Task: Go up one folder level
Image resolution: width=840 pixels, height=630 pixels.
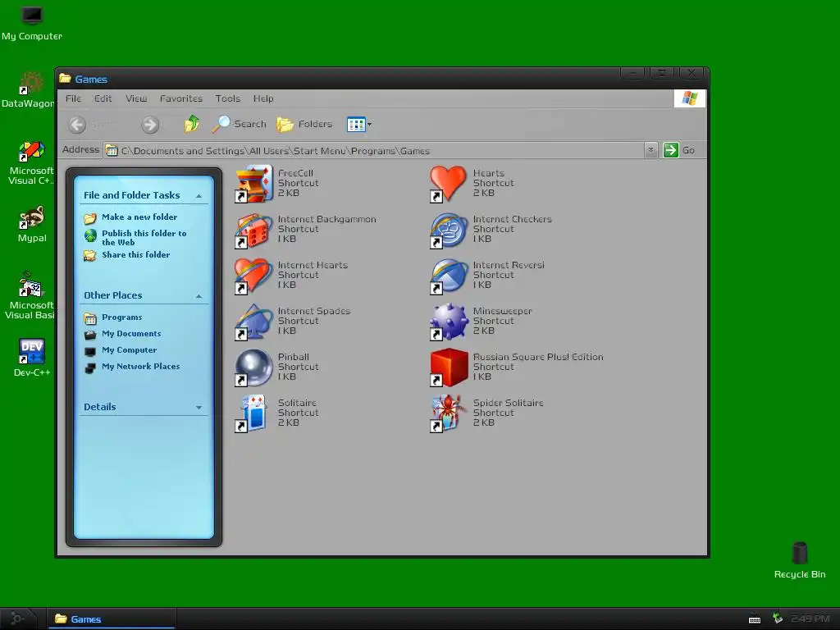Action: (x=192, y=125)
